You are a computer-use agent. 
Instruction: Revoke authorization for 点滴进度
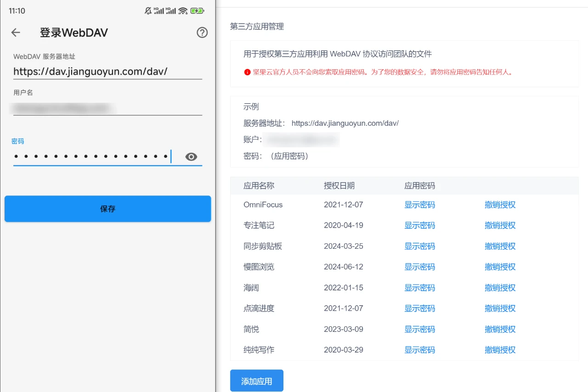point(500,308)
